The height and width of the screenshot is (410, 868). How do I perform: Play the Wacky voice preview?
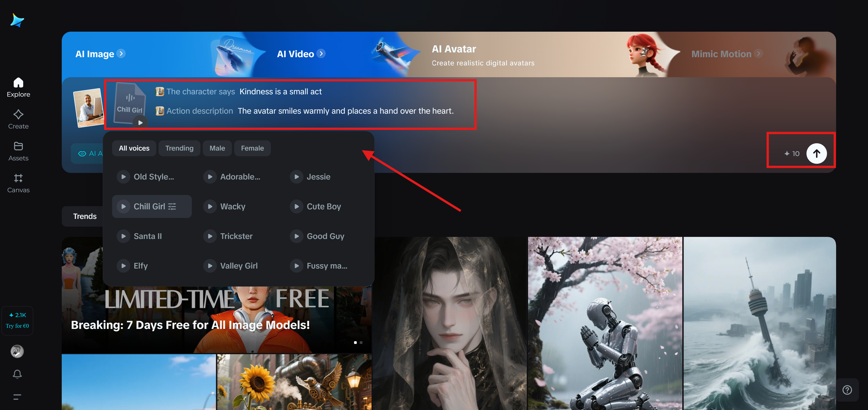pos(210,207)
